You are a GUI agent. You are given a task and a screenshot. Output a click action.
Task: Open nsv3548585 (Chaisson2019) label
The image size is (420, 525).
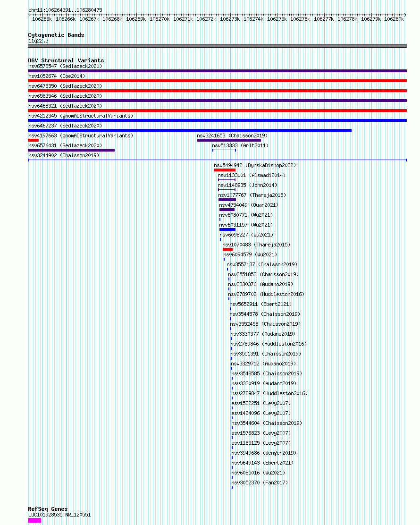267,373
